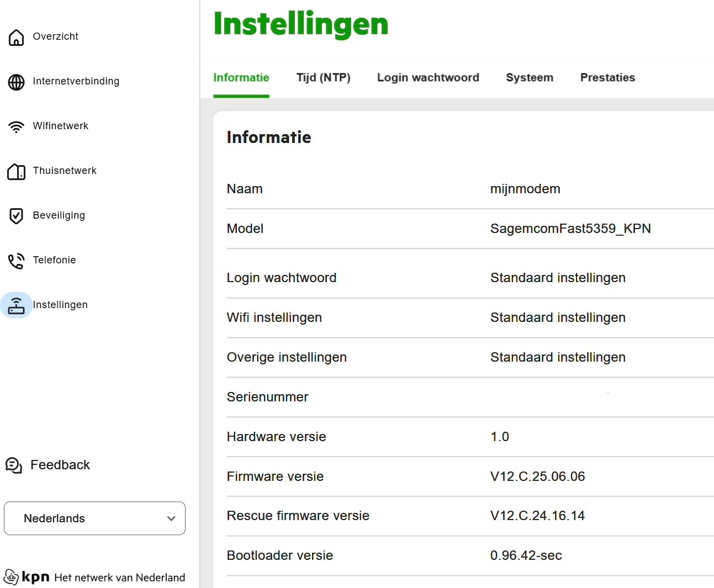The width and height of the screenshot is (714, 588).
Task: Open Internetverbinding menu label
Action: coord(76,81)
